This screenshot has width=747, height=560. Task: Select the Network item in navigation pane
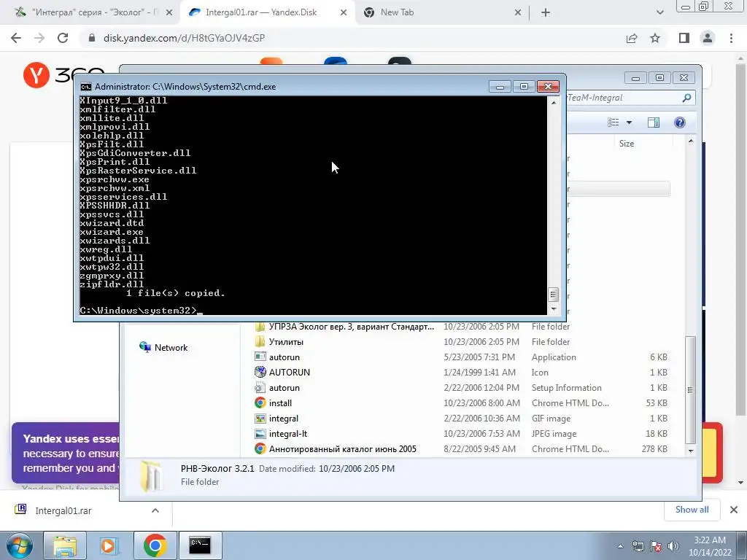point(163,348)
